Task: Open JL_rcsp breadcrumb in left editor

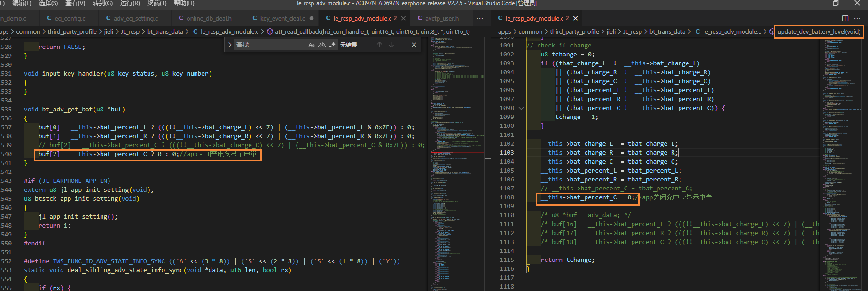Action: [x=130, y=32]
